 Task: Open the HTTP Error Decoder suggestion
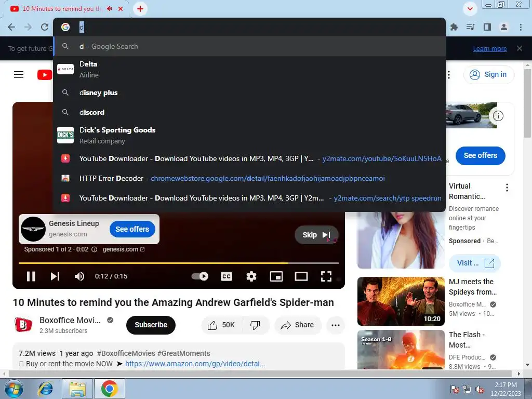pos(249,178)
